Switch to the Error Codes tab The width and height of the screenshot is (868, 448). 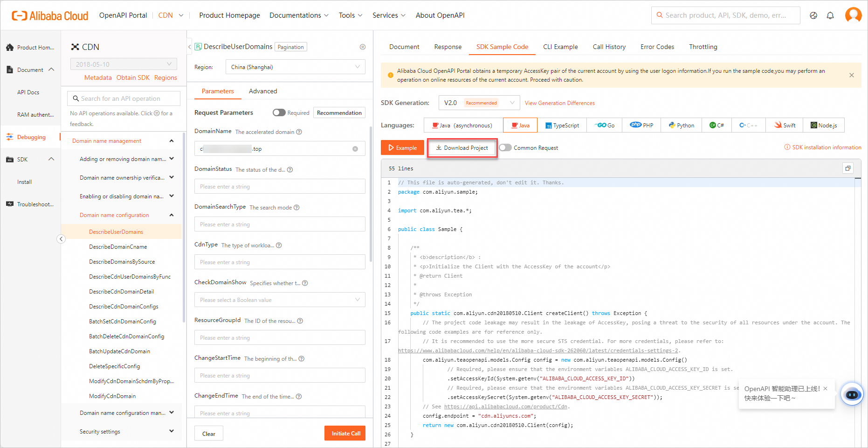pyautogui.click(x=657, y=47)
